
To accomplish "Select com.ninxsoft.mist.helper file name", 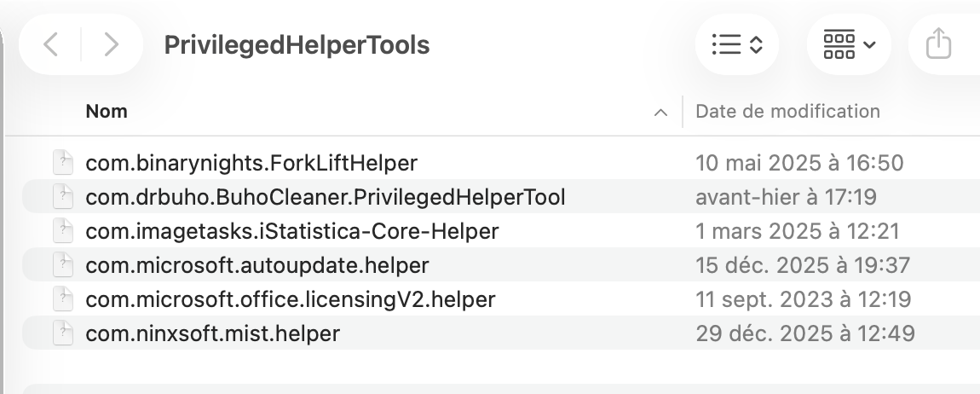I will click(212, 333).
